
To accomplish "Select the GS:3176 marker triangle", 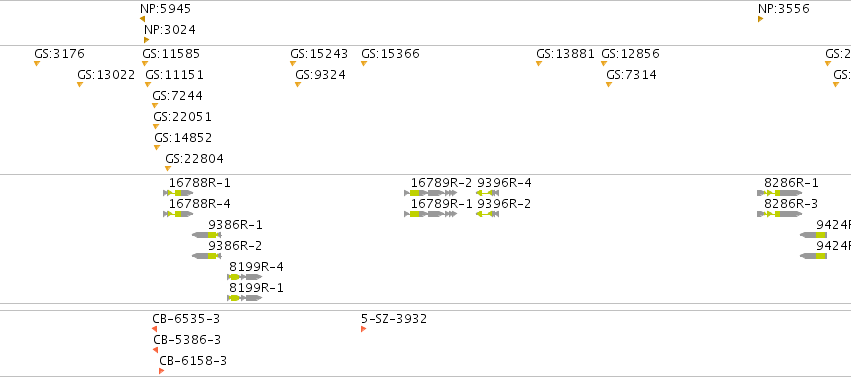I will pyautogui.click(x=37, y=63).
